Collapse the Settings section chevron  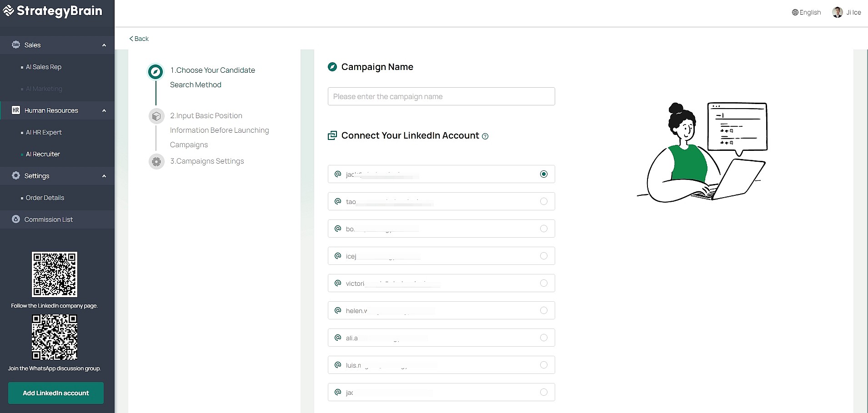104,176
